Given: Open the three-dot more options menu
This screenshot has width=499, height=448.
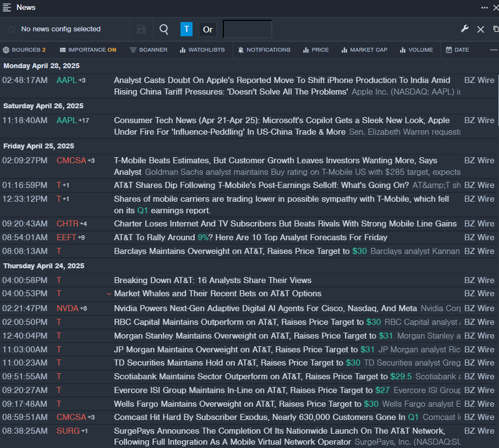Looking at the screenshot, I should point(484,8).
